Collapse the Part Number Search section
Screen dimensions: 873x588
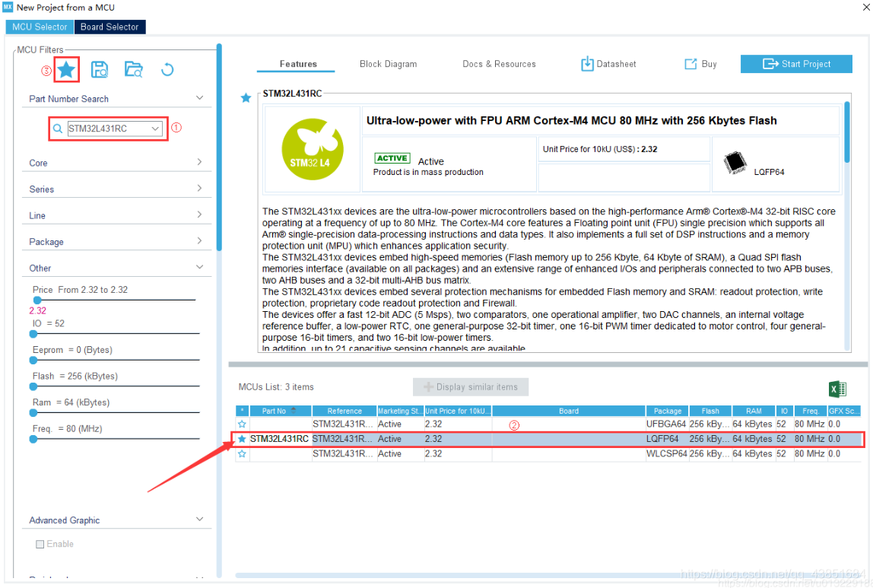[x=199, y=98]
